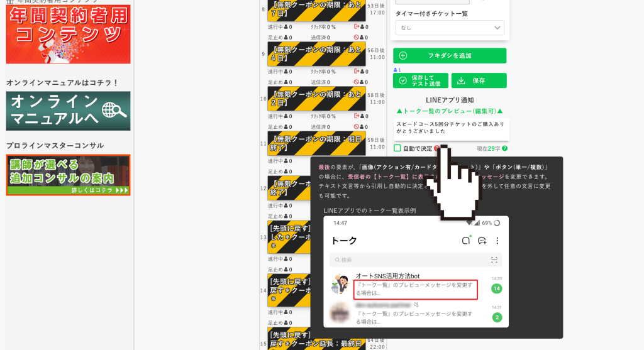Screen dimensions: 644x350
Task: Click the 進行中 person icon under step 8
Action: 286,27
